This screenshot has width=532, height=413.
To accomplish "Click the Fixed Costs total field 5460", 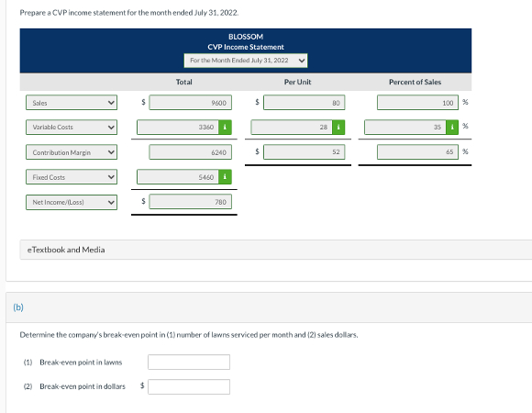I will 178,177.
